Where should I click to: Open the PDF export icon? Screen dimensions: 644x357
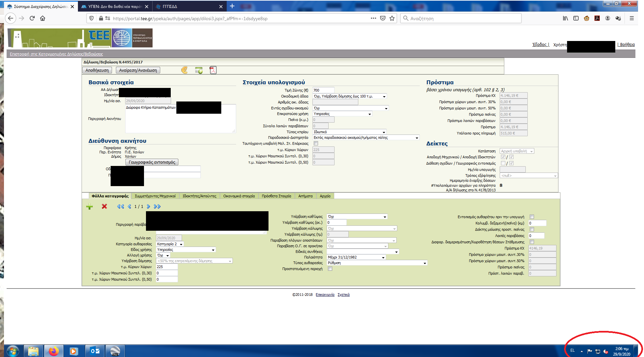[x=213, y=70]
